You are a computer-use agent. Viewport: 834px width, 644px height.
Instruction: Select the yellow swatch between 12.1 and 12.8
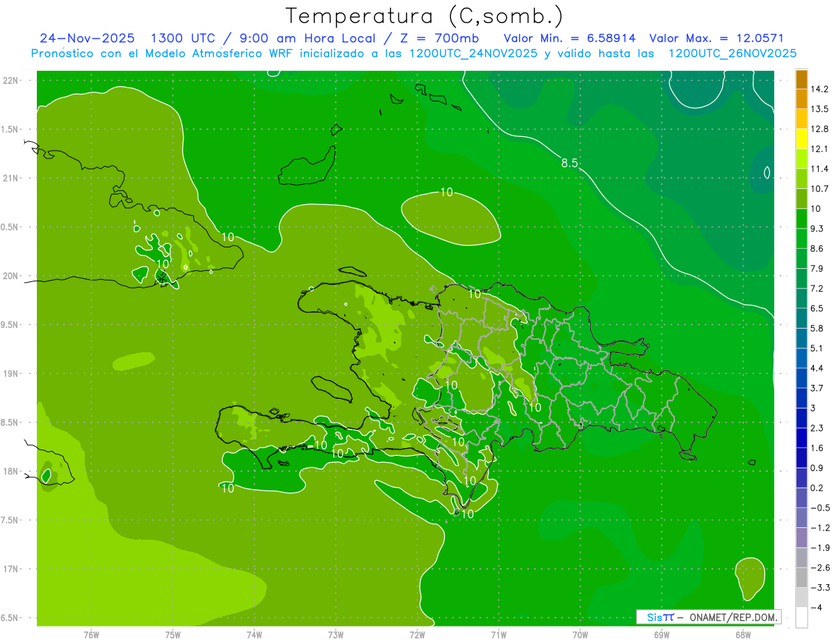[801, 139]
